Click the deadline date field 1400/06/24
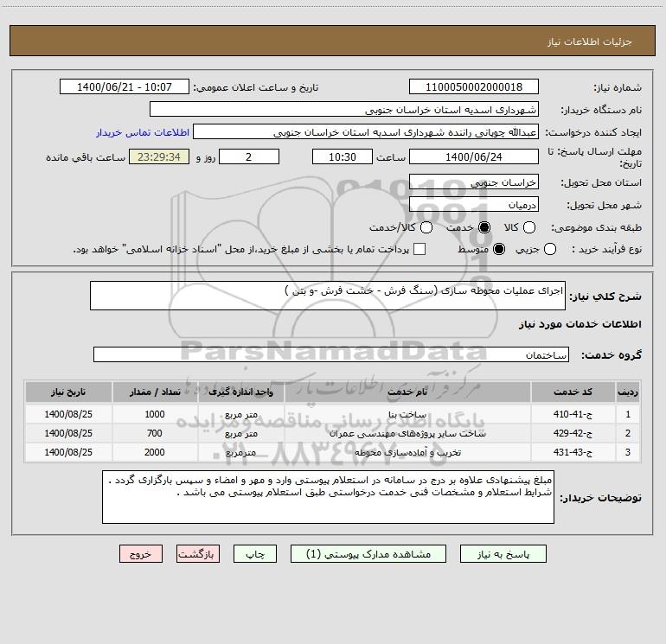 474,156
